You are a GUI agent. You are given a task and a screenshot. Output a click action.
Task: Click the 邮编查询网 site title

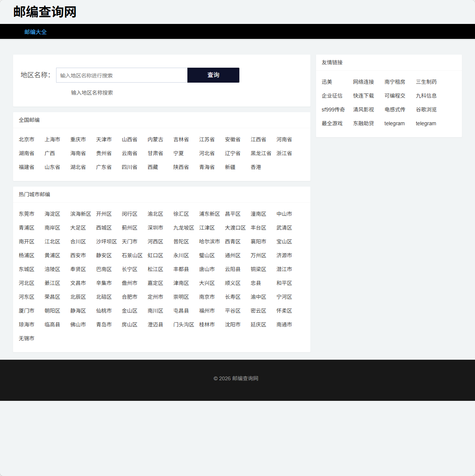click(45, 12)
